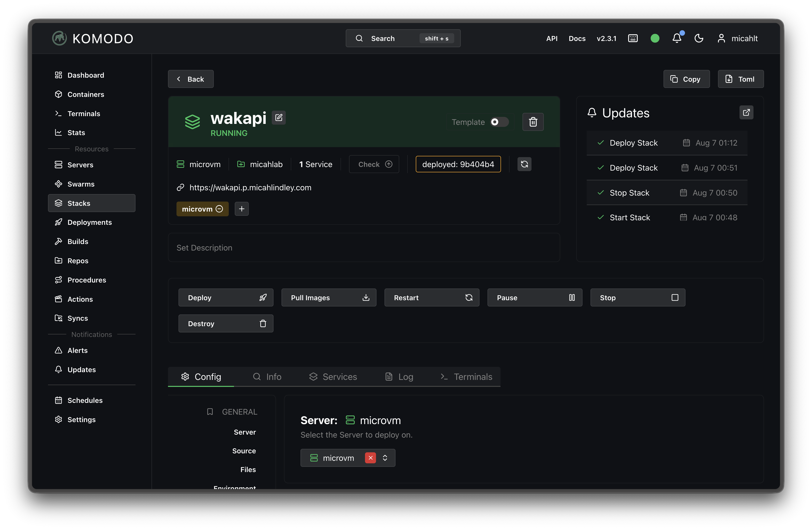Image resolution: width=812 pixels, height=530 pixels.
Task: Switch theme with the moon icon
Action: (699, 38)
